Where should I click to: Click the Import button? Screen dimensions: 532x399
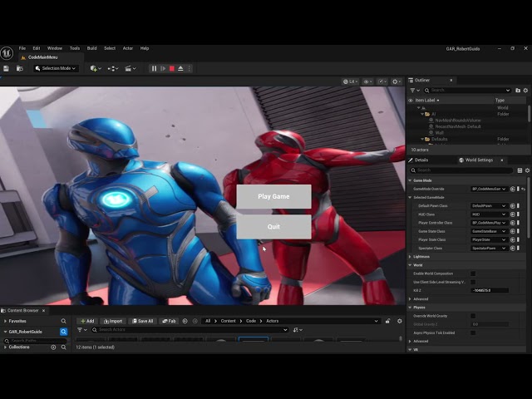[x=113, y=321]
